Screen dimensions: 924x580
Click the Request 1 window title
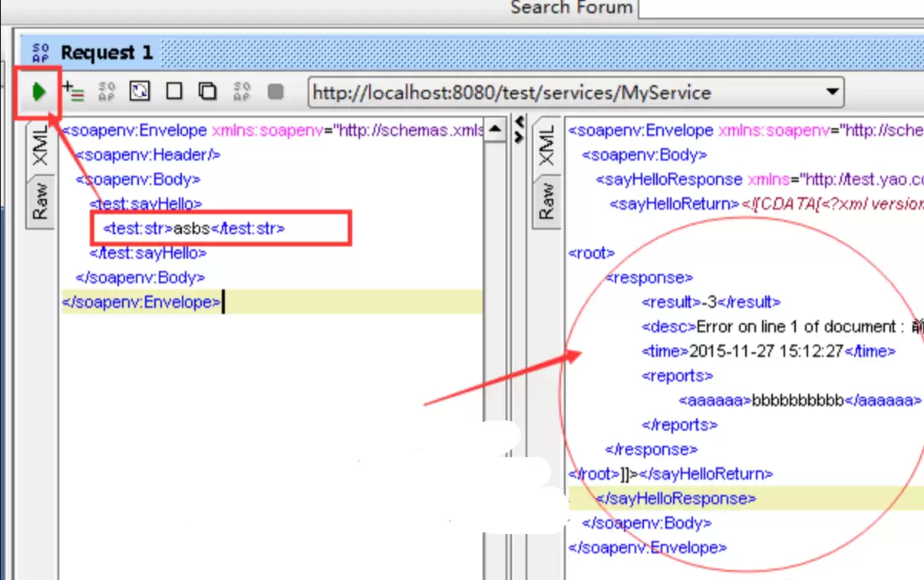(x=107, y=53)
